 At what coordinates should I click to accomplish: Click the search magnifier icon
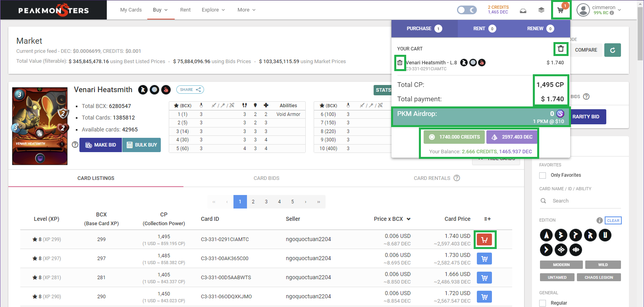pyautogui.click(x=543, y=201)
